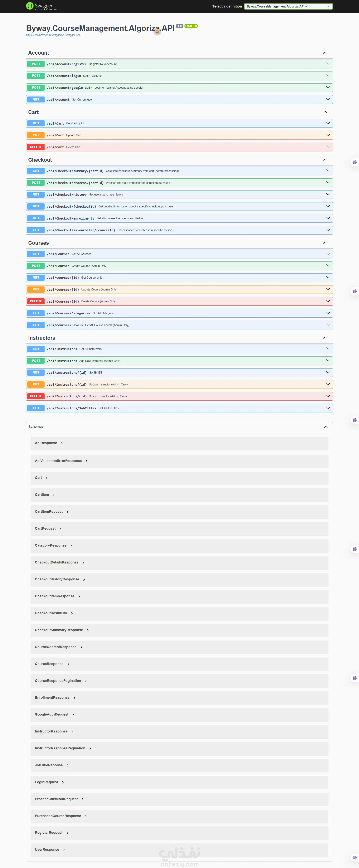Image resolution: width=359 pixels, height=868 pixels.
Task: Click the /api/Checkout/enrollments path
Action: [x=70, y=218]
